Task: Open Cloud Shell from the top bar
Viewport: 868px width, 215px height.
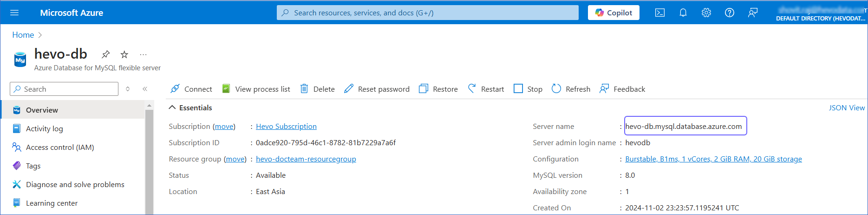Action: pos(660,13)
